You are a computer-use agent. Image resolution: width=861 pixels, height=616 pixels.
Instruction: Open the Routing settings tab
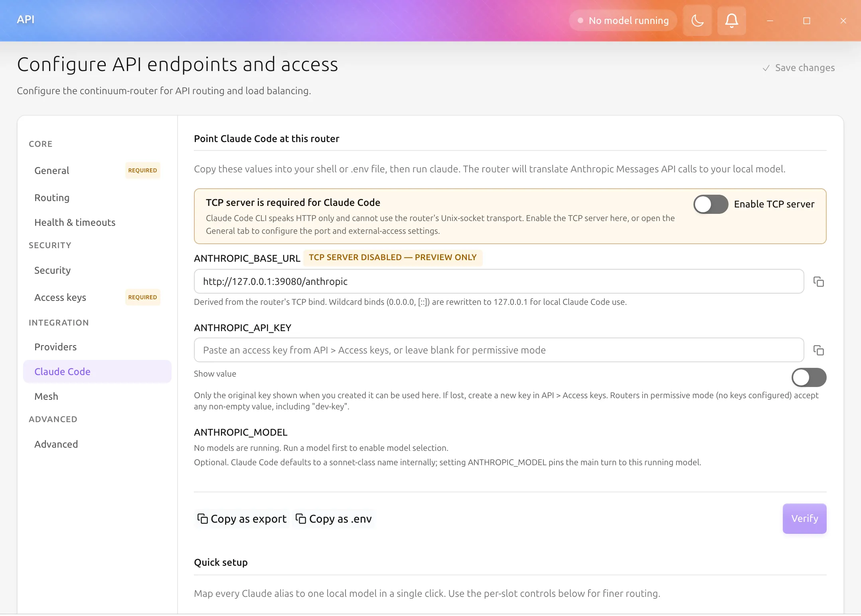coord(97,198)
